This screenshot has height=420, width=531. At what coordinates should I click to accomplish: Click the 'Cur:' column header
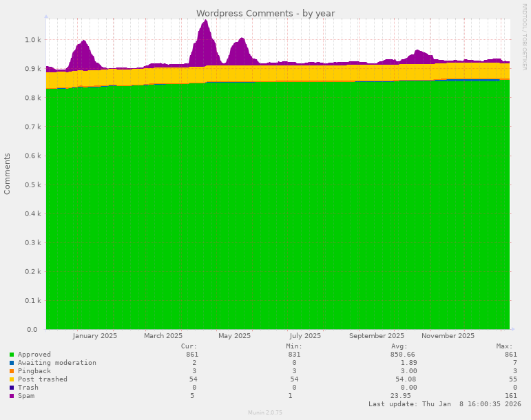pos(189,346)
